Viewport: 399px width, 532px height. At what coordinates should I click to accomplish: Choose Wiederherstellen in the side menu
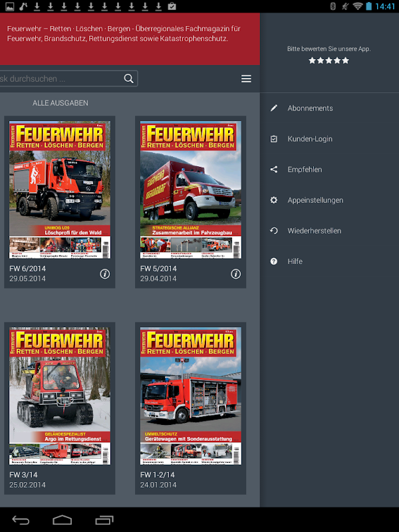(x=329, y=231)
